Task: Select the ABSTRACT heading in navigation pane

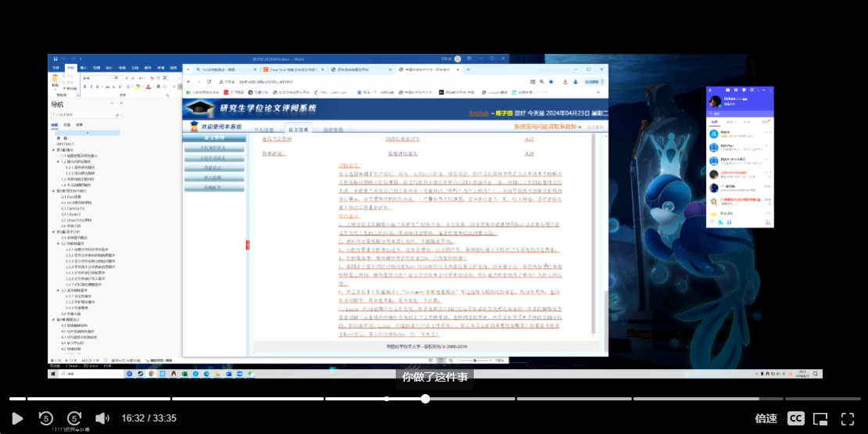Action: pos(66,144)
